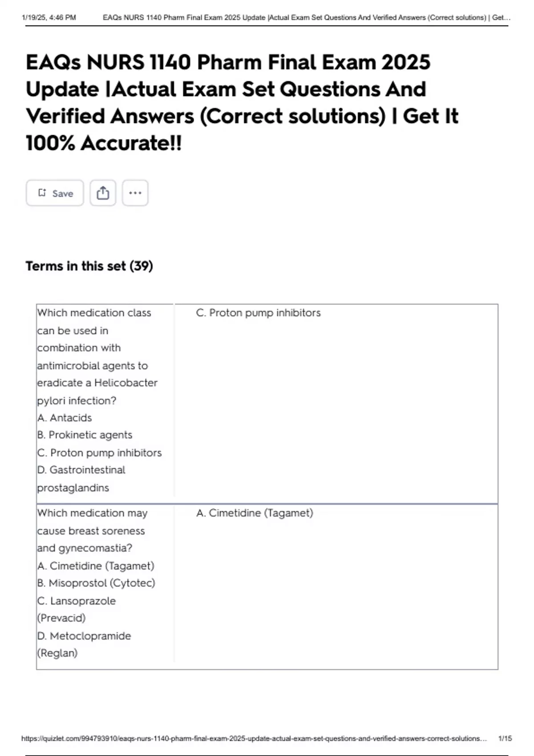Image resolution: width=534 pixels, height=756 pixels.
Task: Open the three-dot more options menu
Action: click(x=135, y=193)
